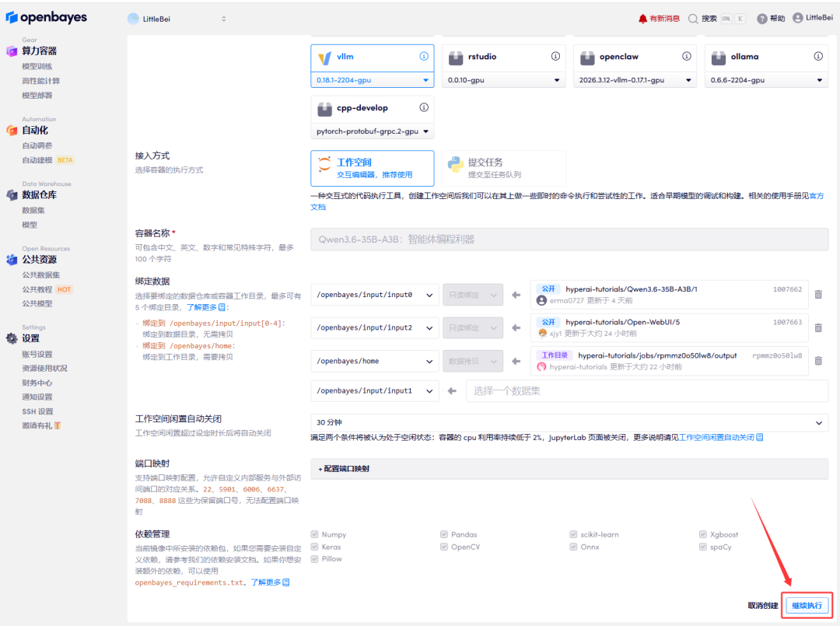Click the arrow beside input1 binding
Image resolution: width=840 pixels, height=626 pixels.
(452, 391)
